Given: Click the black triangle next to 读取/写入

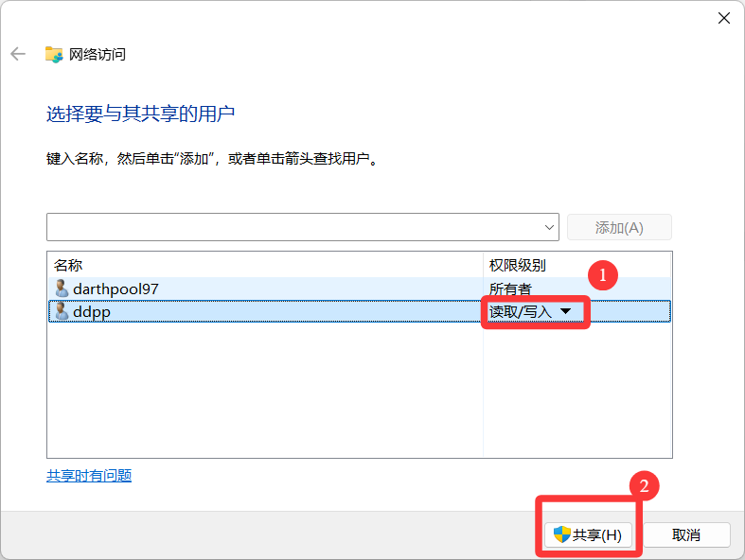Looking at the screenshot, I should tap(566, 311).
